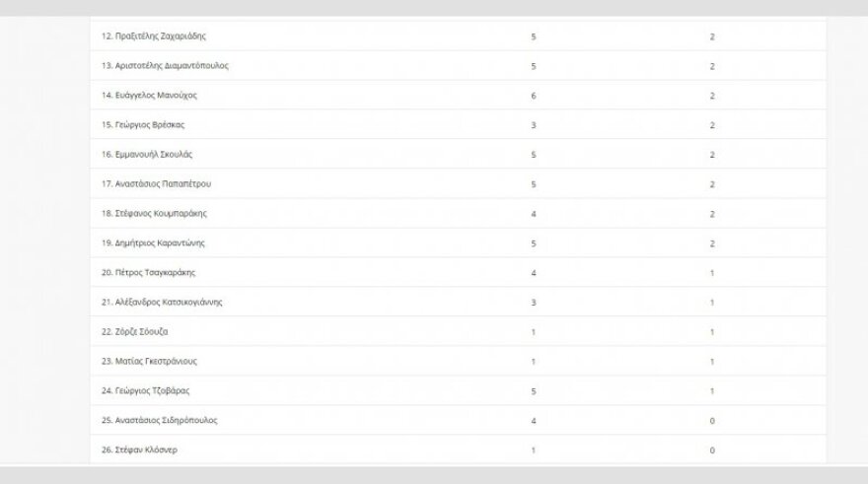
Task: Click the value 3 in the Βρέσκας row
Action: click(534, 125)
